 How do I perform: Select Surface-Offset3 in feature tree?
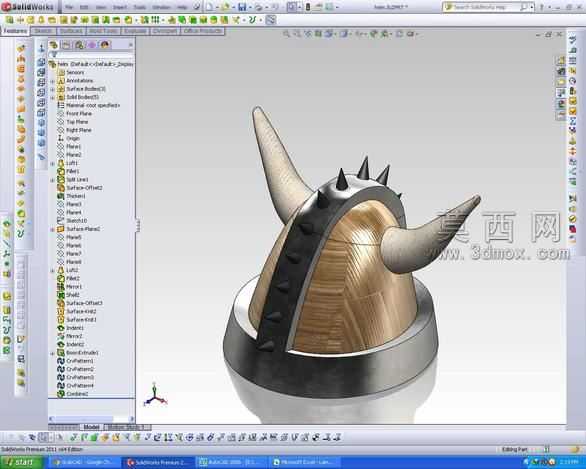84,303
